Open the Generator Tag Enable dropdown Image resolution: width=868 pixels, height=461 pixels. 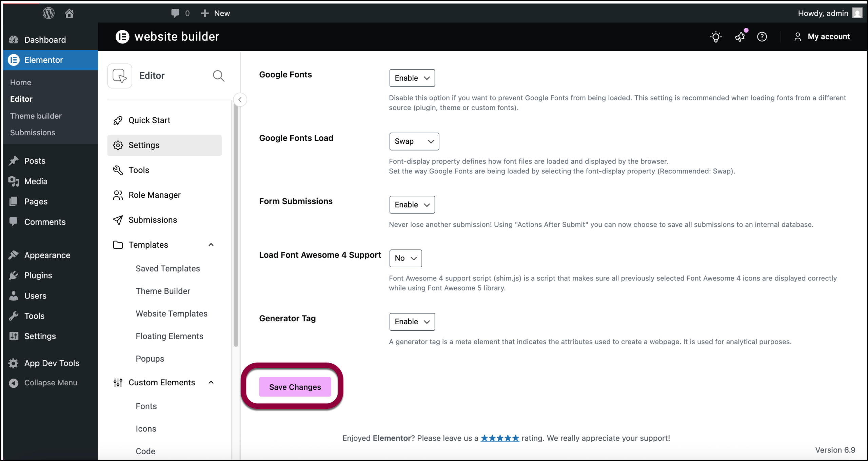412,322
